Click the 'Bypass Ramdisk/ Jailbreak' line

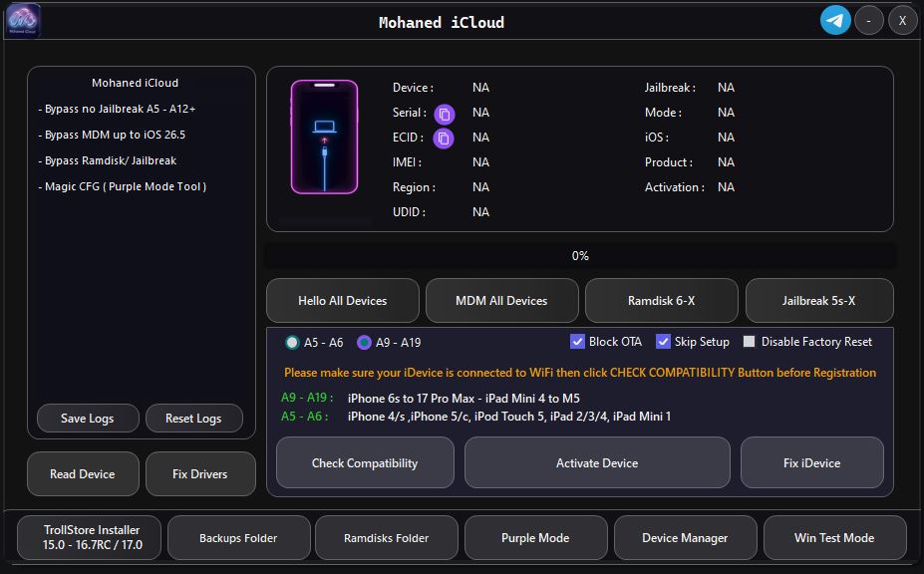coord(107,160)
